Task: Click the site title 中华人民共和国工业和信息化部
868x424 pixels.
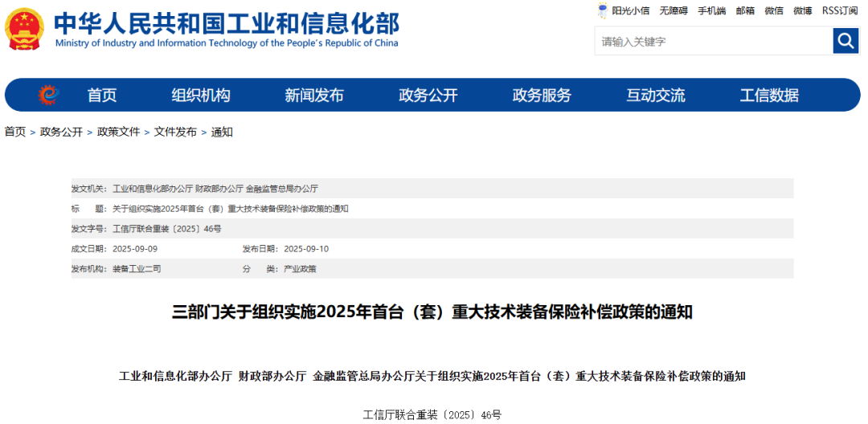Action: pos(227,22)
